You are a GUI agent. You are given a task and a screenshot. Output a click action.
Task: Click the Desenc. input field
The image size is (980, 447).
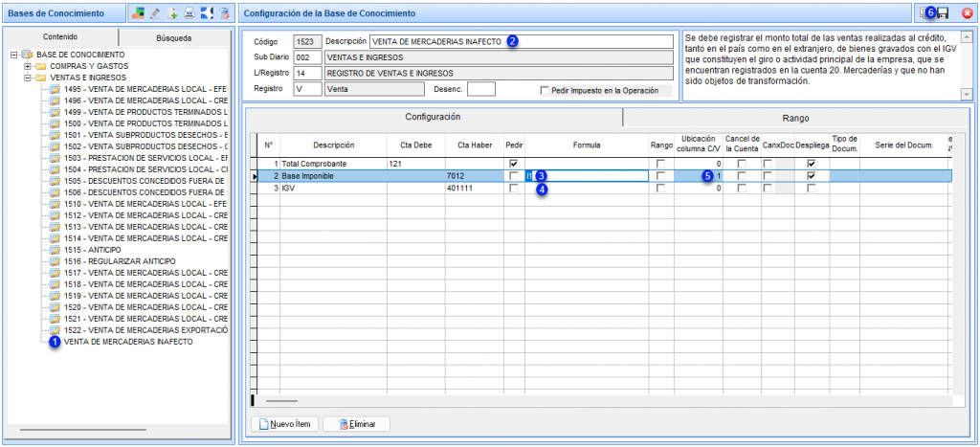click(481, 89)
